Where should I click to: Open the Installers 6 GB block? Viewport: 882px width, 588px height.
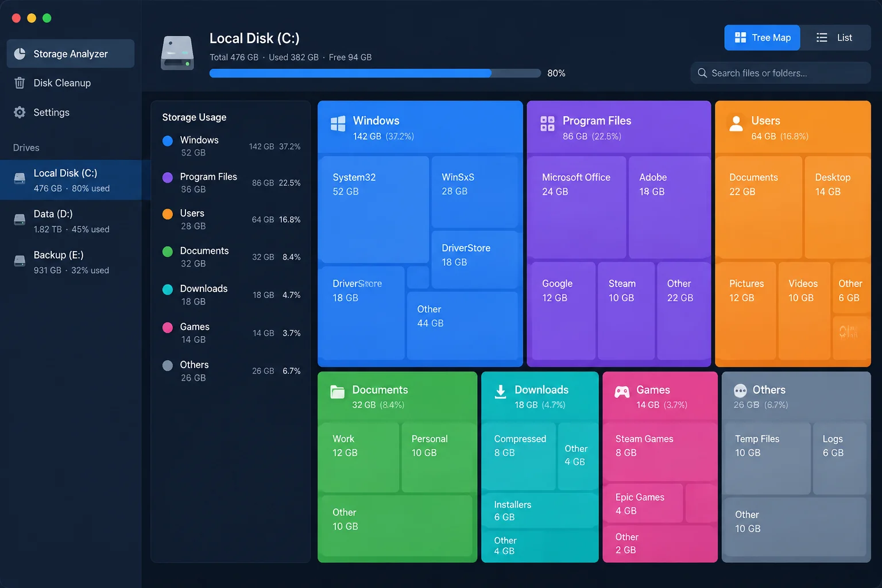click(x=540, y=510)
